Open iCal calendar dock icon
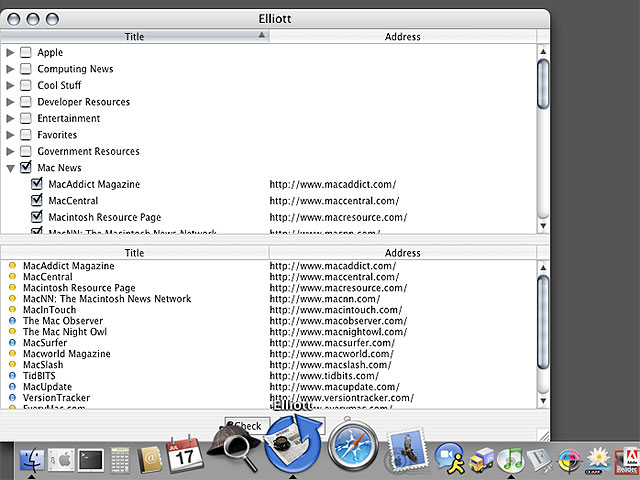 184,454
